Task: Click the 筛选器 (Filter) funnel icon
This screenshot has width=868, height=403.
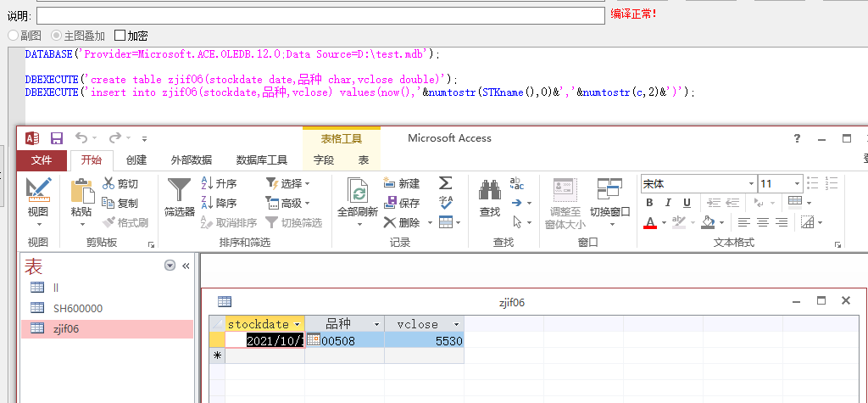Action: 179,190
